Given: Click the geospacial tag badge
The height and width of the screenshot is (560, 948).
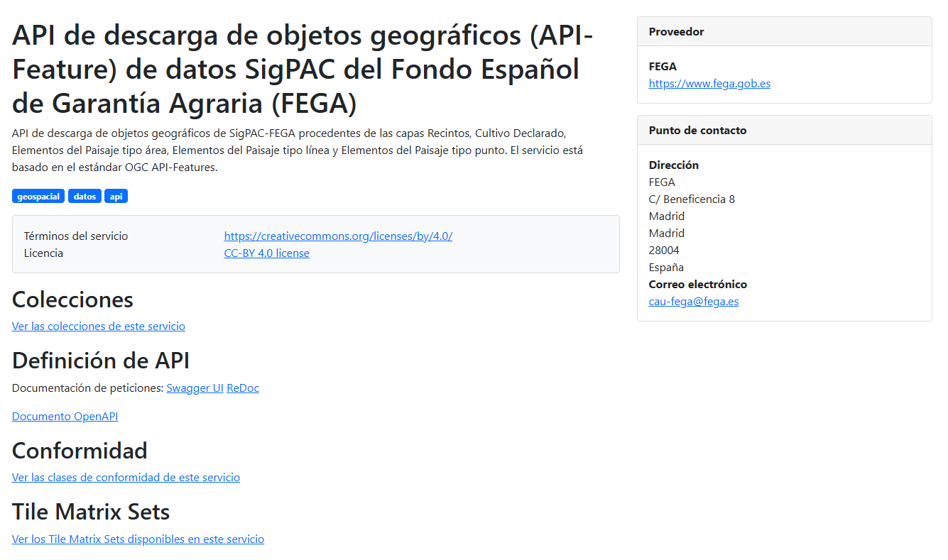Looking at the screenshot, I should click(x=38, y=197).
